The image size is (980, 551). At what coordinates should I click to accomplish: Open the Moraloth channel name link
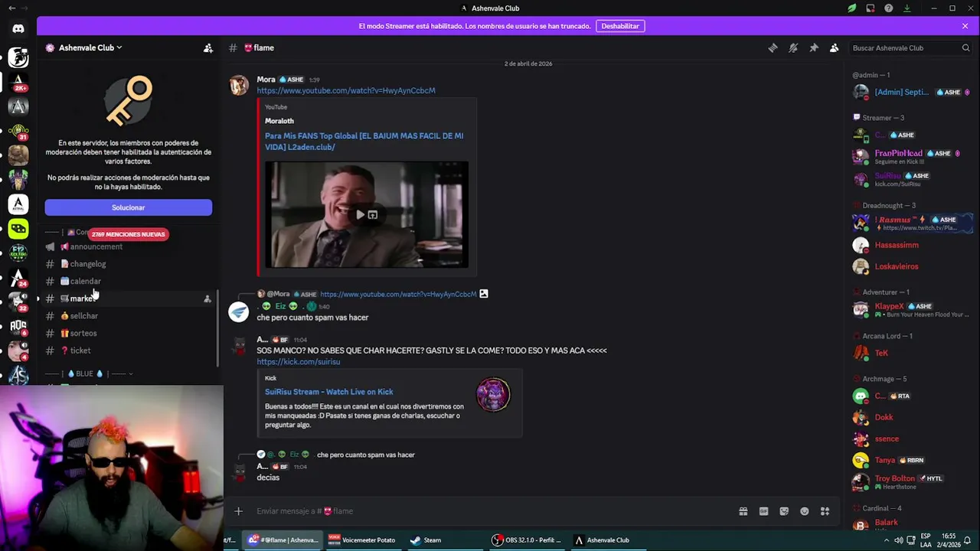coord(279,121)
